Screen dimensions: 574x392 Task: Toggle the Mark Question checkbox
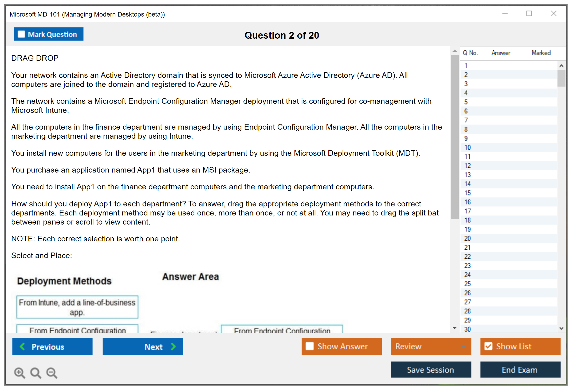[21, 34]
